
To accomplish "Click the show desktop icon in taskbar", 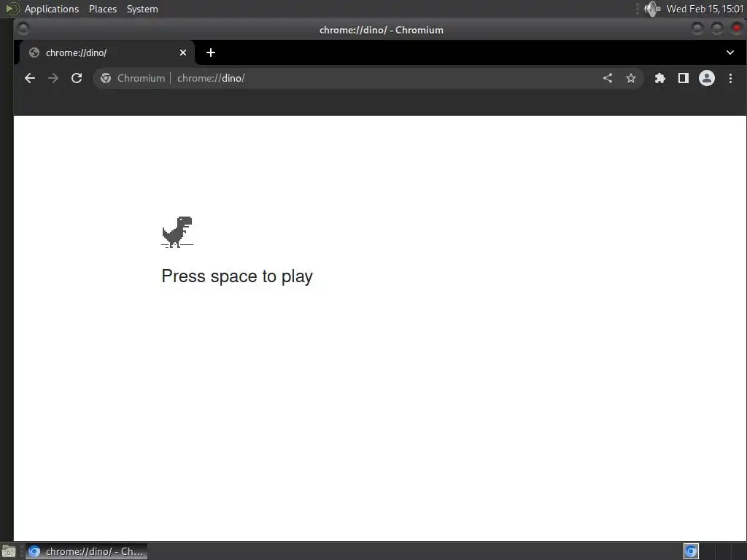I will [x=9, y=551].
